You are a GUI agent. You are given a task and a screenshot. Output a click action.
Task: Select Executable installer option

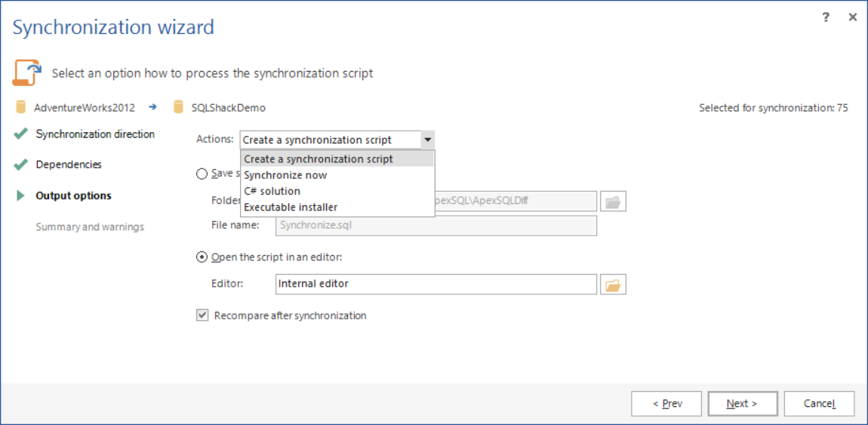(291, 207)
